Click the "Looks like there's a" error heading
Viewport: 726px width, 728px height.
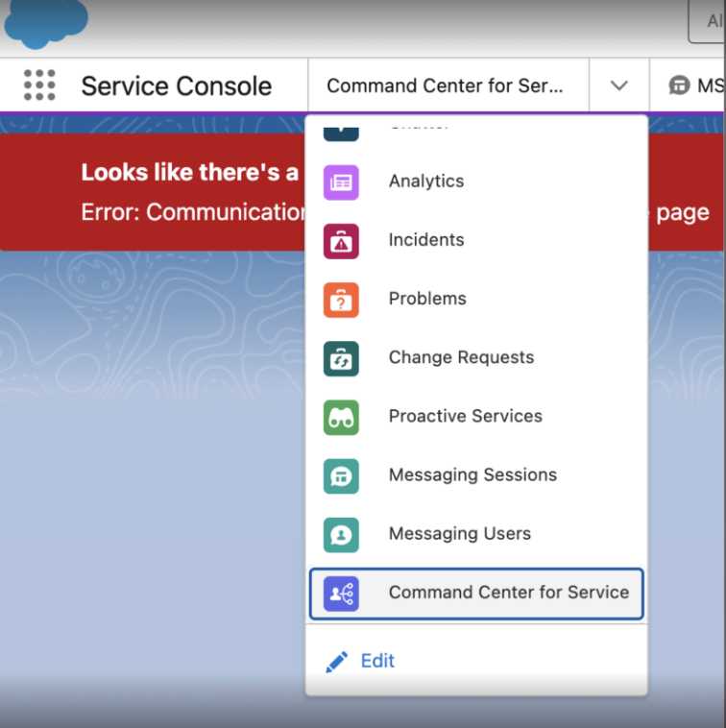(x=190, y=172)
